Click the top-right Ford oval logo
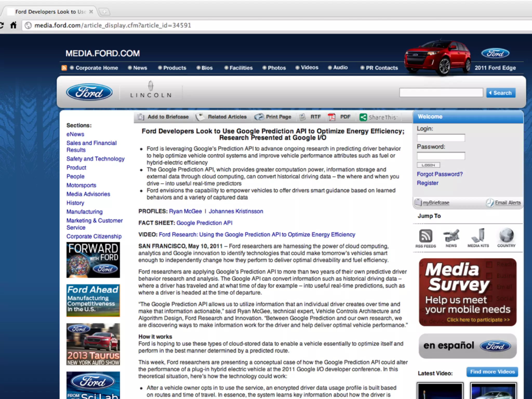532x399 pixels. point(495,53)
